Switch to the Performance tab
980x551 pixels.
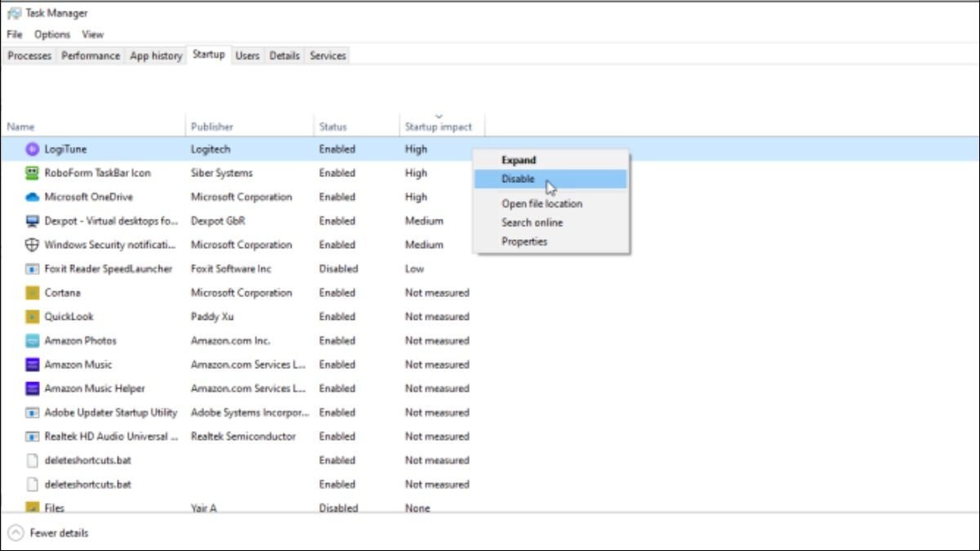click(x=90, y=55)
